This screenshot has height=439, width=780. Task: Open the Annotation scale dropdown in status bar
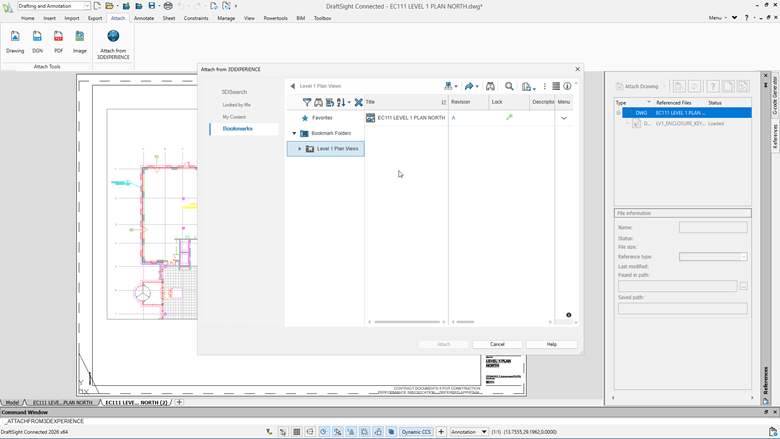tap(484, 432)
